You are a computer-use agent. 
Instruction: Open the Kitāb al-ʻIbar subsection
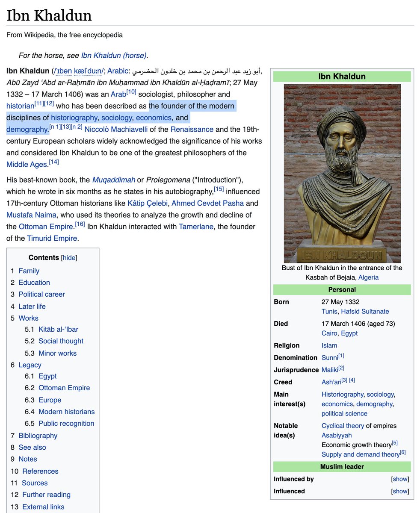click(x=58, y=329)
